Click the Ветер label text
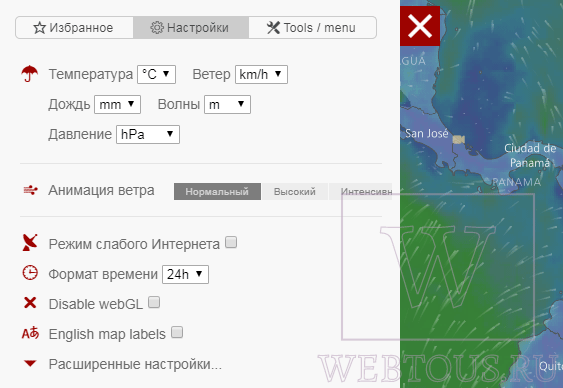This screenshot has height=388, width=563. [211, 74]
